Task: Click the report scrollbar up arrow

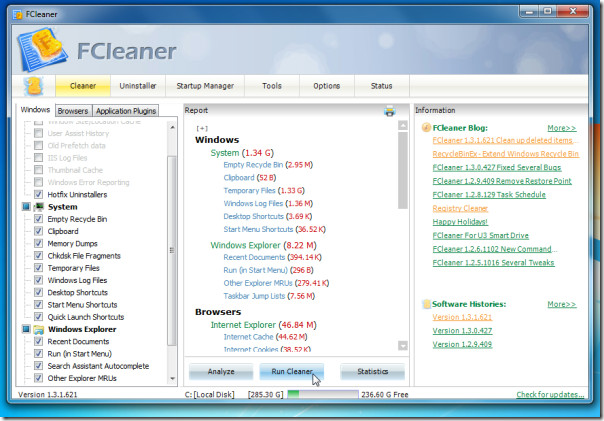Action: tap(403, 126)
